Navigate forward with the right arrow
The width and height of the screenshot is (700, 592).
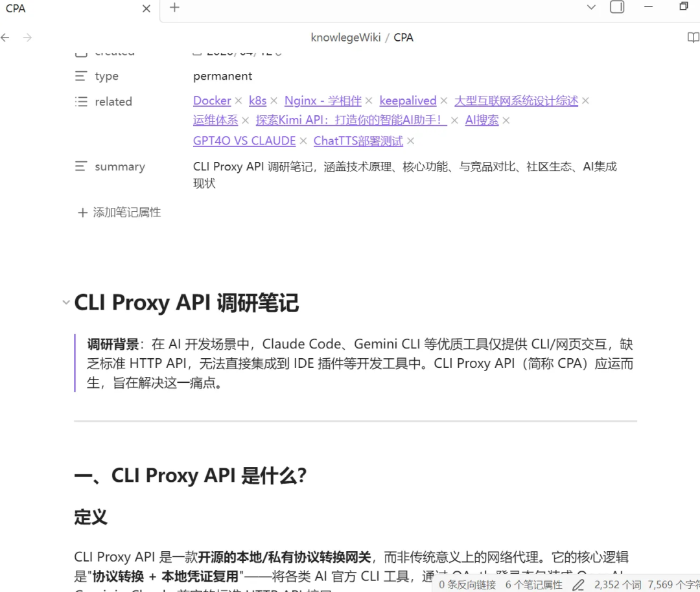[27, 38]
